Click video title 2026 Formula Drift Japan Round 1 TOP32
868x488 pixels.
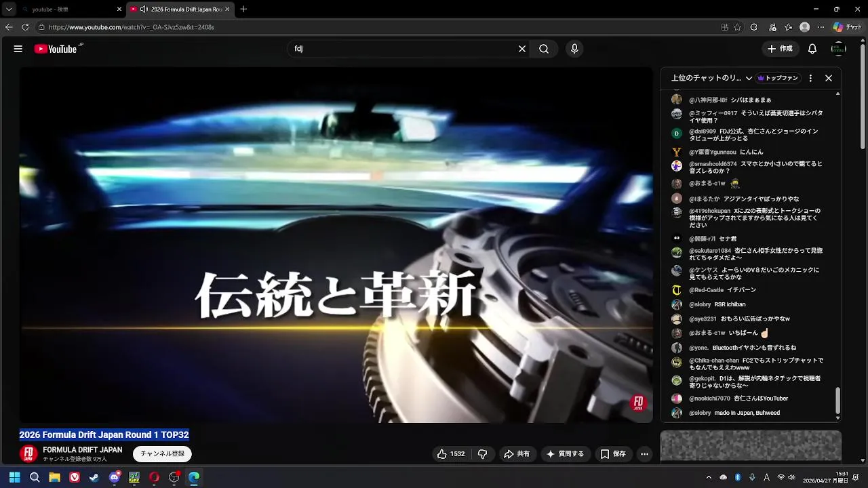104,434
